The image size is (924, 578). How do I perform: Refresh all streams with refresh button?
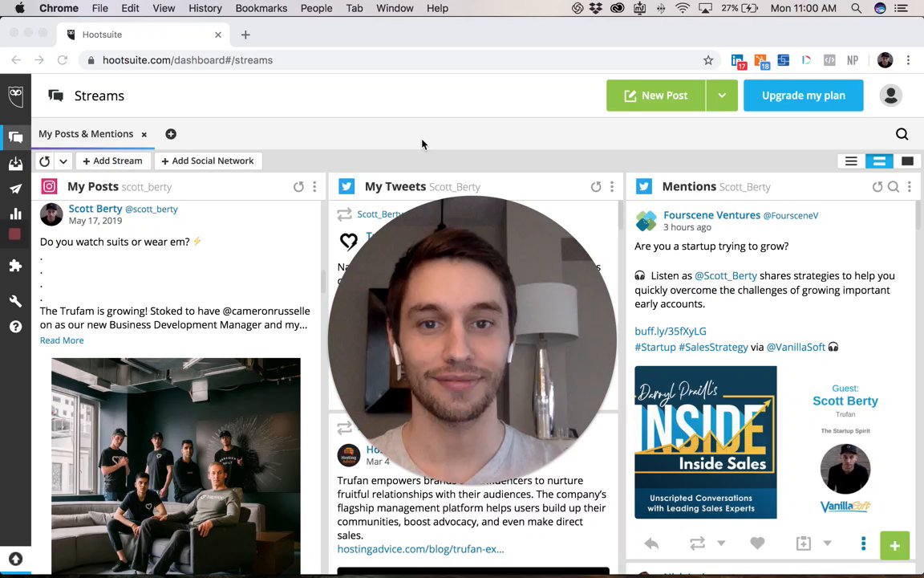coord(45,161)
